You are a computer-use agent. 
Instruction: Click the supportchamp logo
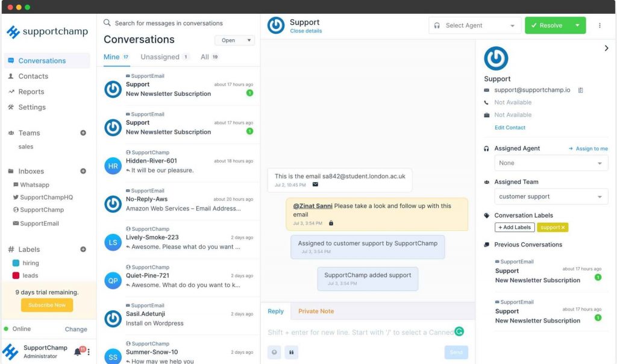pyautogui.click(x=47, y=31)
